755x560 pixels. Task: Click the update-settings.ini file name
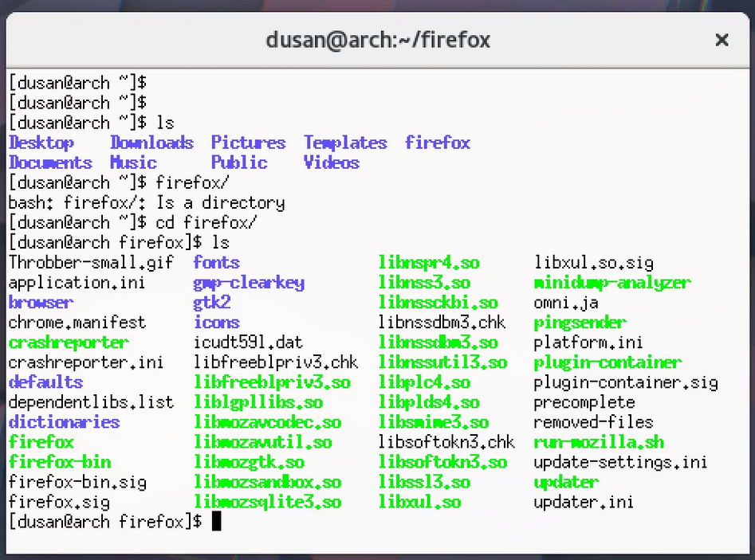point(620,462)
